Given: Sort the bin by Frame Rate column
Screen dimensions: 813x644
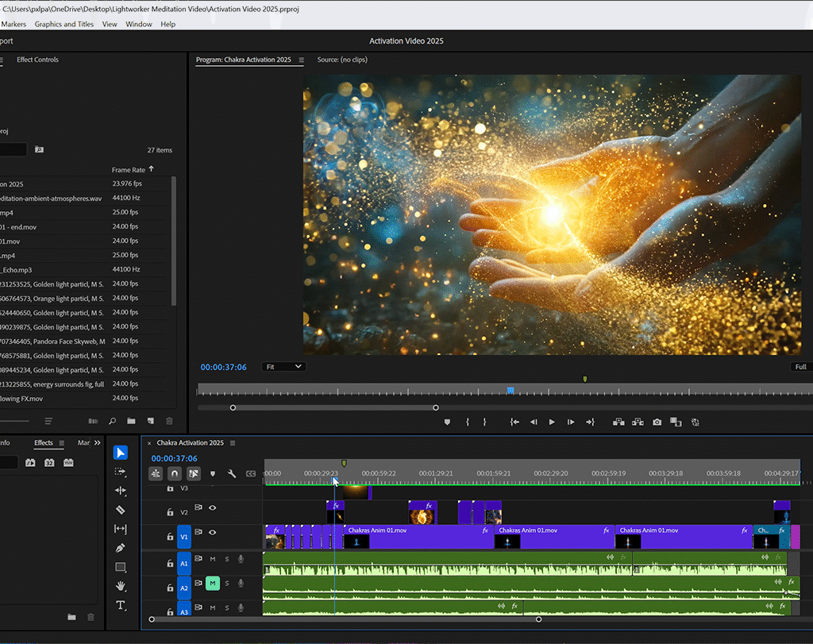Looking at the screenshot, I should 128,170.
